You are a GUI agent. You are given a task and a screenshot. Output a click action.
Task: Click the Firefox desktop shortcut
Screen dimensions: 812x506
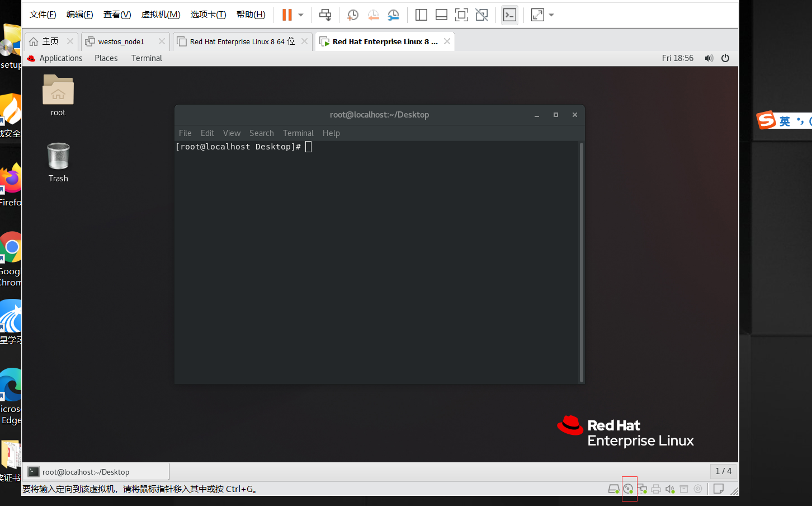pyautogui.click(x=11, y=185)
